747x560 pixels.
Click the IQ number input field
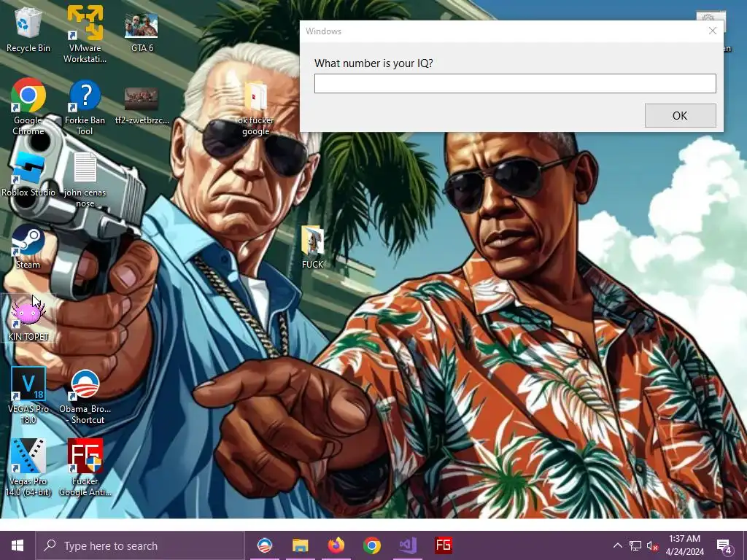(x=515, y=83)
